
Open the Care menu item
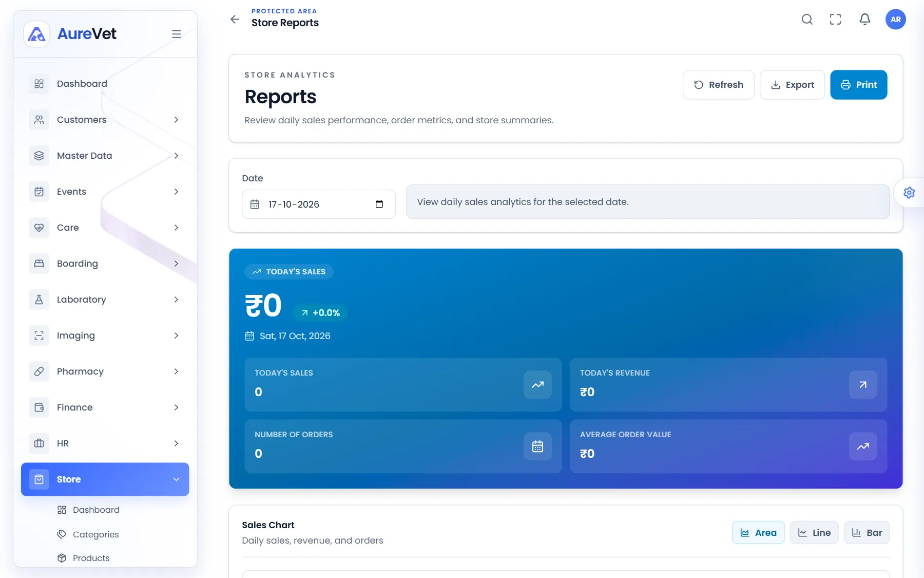point(105,228)
